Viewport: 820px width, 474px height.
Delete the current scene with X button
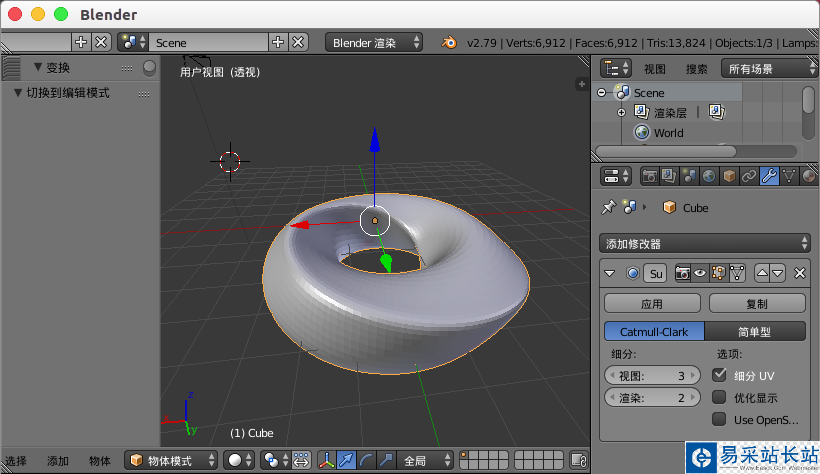298,42
